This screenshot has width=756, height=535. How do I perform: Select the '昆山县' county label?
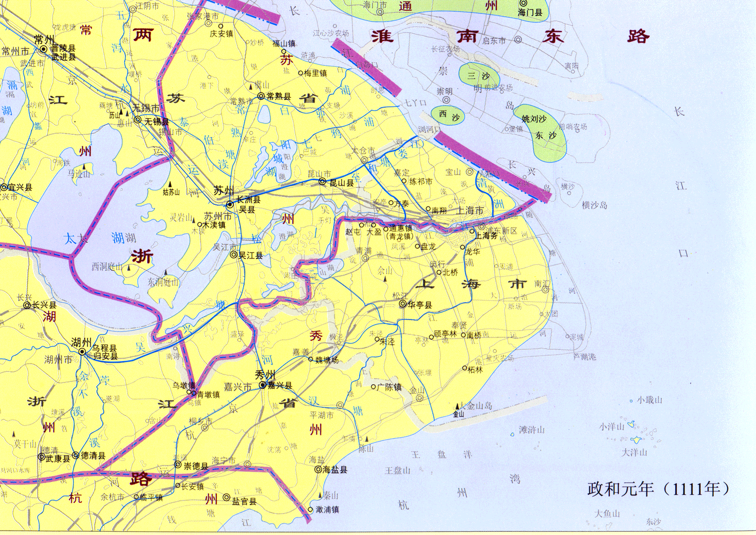(x=341, y=183)
